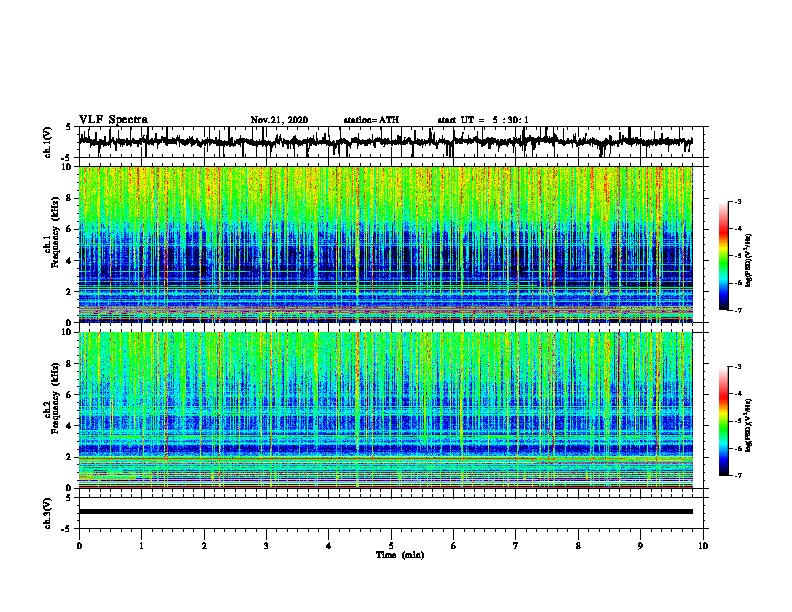Click the "start UT = 5 :30: 1" text

point(483,120)
